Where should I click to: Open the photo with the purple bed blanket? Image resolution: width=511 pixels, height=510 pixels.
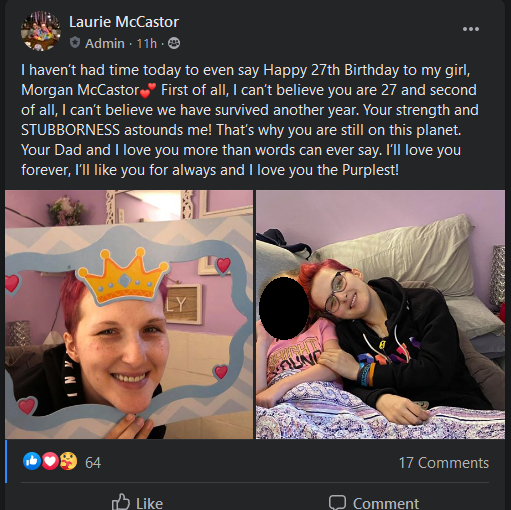(380, 314)
